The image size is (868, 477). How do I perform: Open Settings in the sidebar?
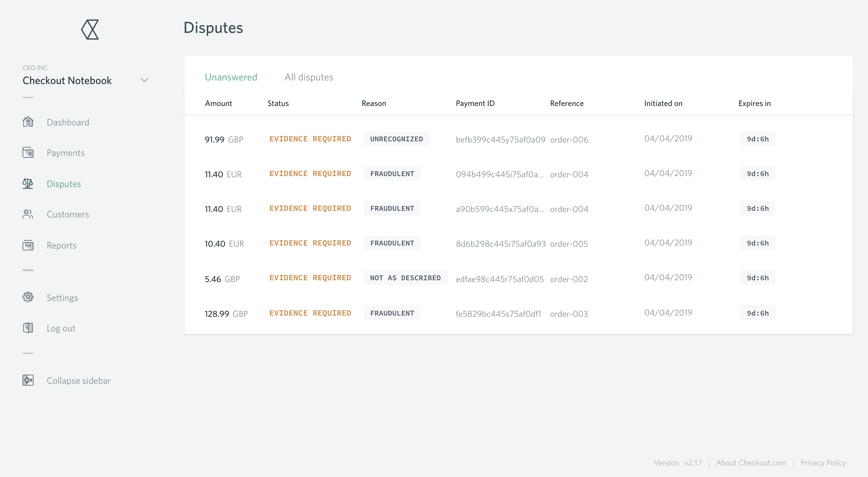62,298
